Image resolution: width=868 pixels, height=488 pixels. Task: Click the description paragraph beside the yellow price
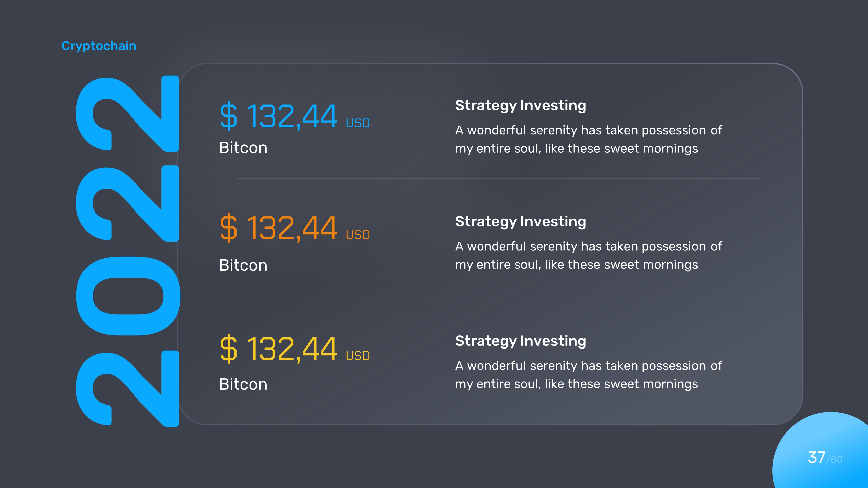coord(588,375)
